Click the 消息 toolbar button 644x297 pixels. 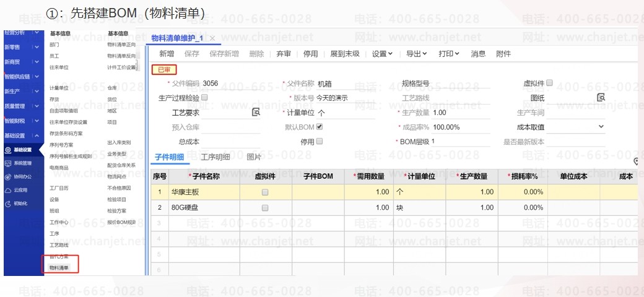(x=478, y=54)
